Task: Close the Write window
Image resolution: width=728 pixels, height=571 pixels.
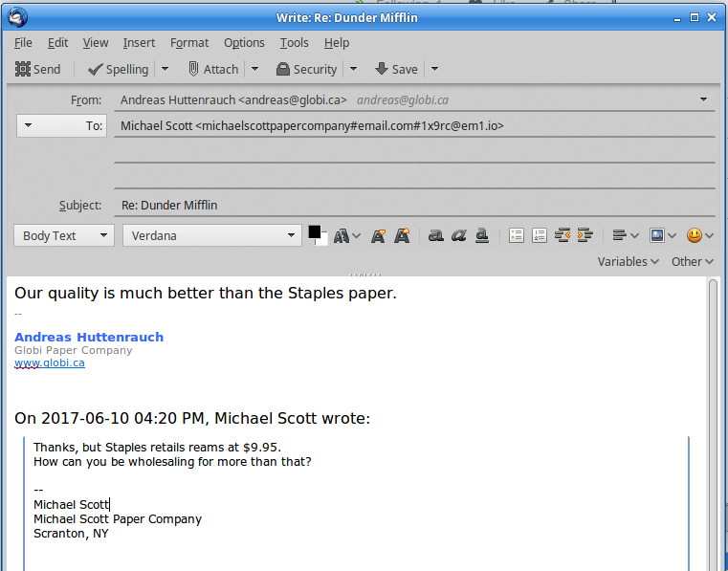Action: (712, 17)
